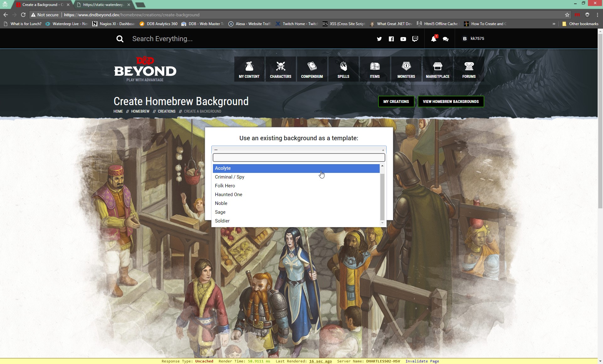The image size is (603, 364).
Task: Go to the Homebrew breadcrumb
Action: (x=140, y=111)
